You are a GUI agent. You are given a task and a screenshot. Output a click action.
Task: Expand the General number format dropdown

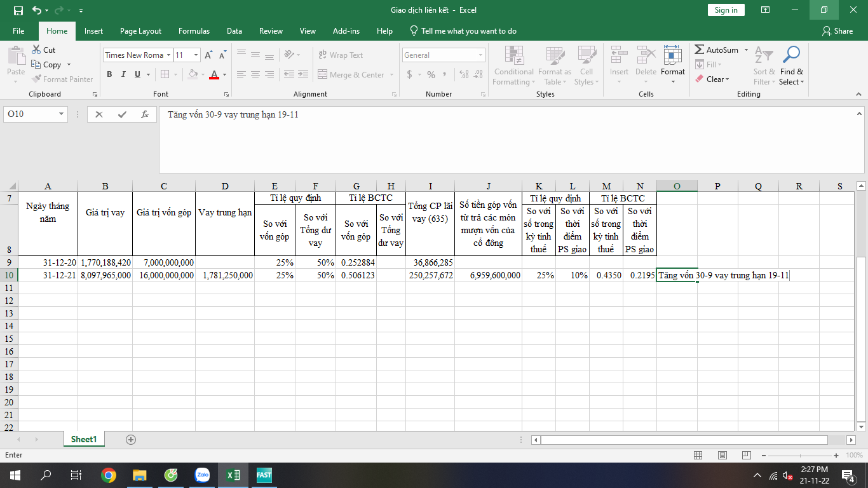480,55
